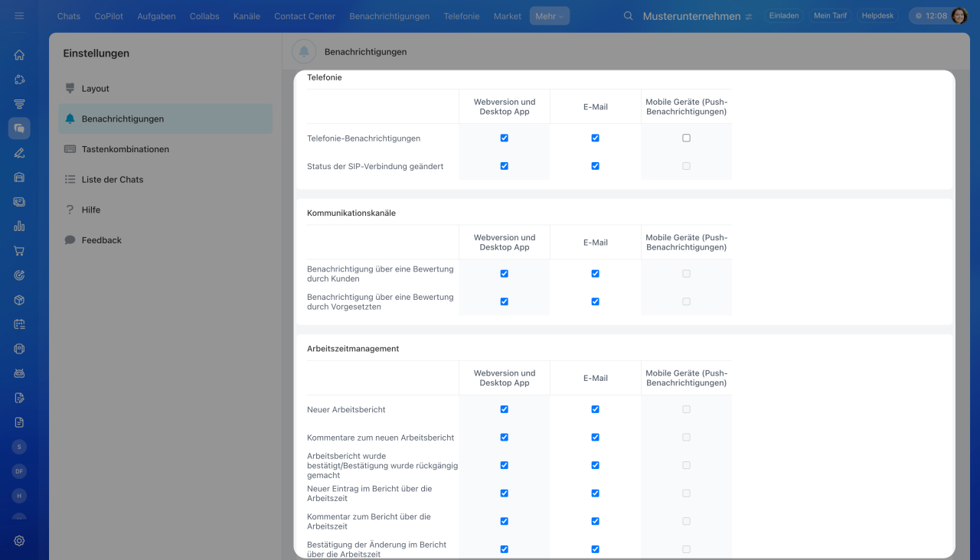Click the search magnifier icon in header
Image resolution: width=980 pixels, height=560 pixels.
[x=629, y=16]
